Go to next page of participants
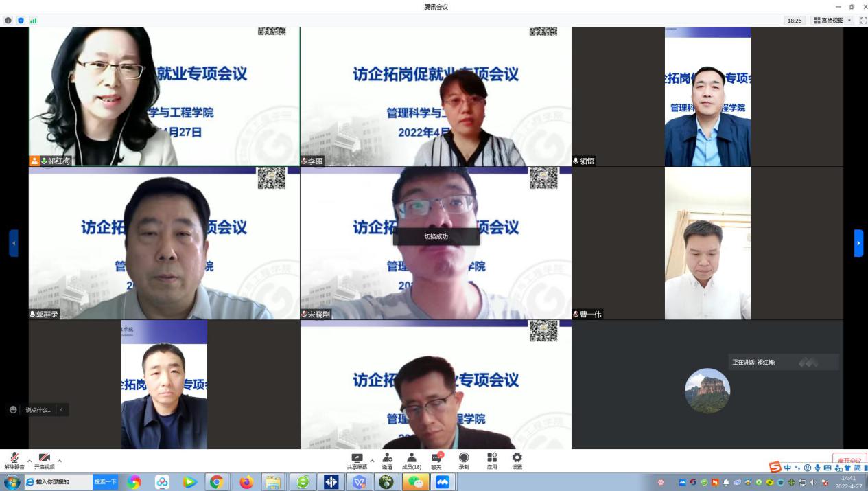 (858, 243)
